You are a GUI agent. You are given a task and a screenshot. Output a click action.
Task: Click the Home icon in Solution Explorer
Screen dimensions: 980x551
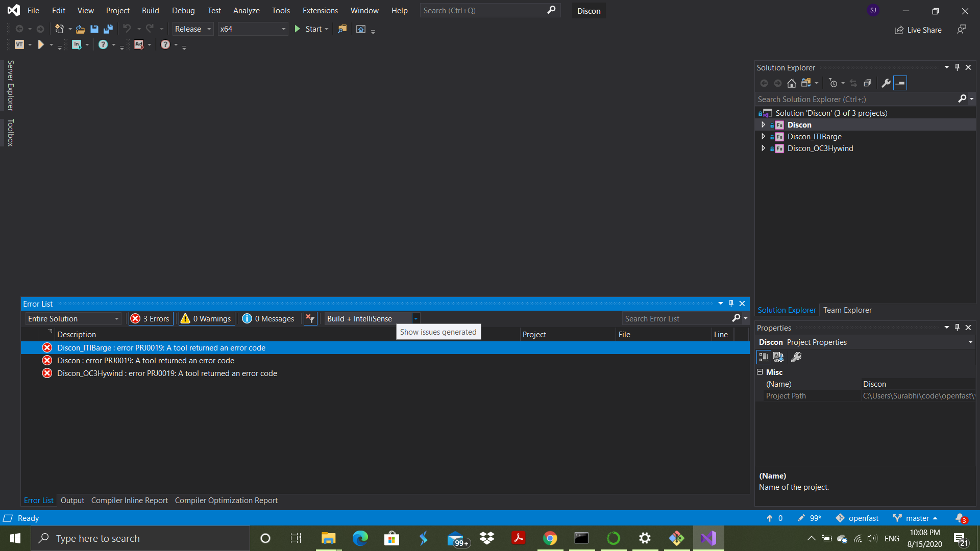(791, 83)
